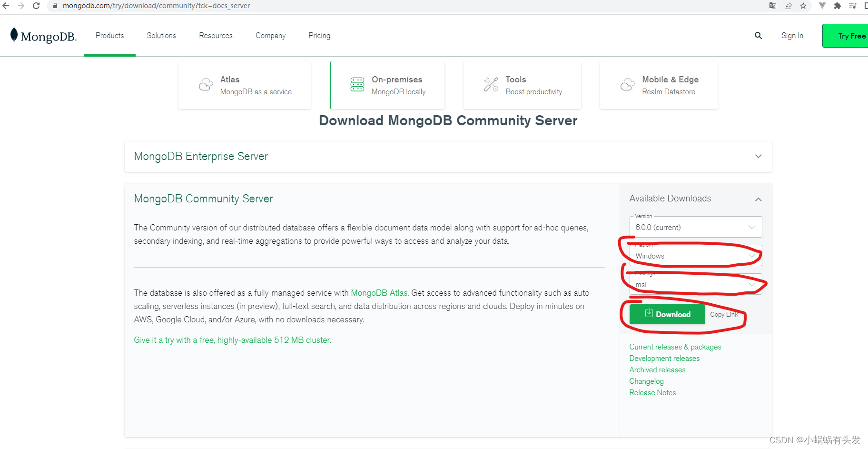Select the Atlas MongoDB as a service tab

pos(245,85)
